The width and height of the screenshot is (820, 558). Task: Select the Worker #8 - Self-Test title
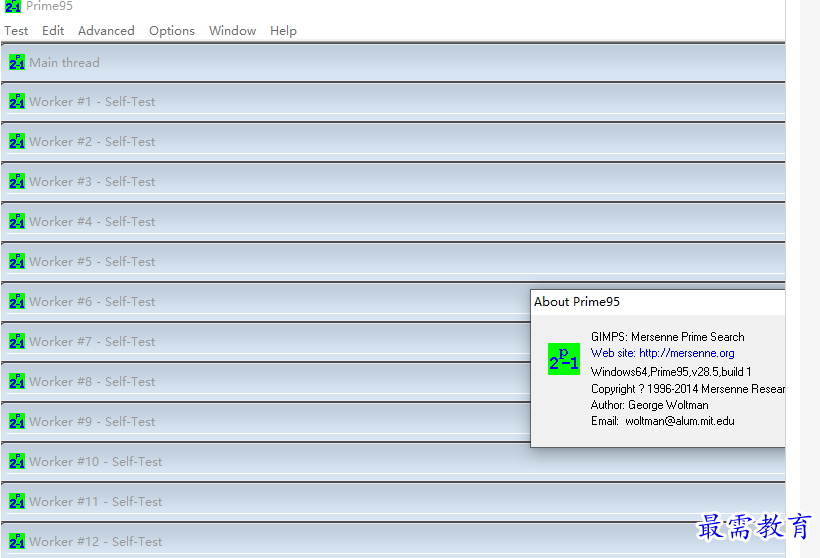coord(92,381)
